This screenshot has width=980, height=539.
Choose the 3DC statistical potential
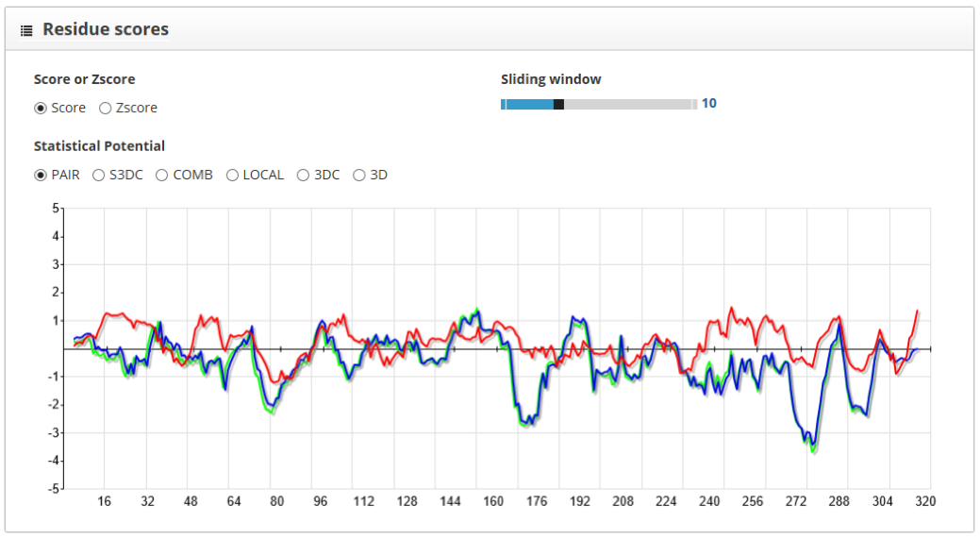tap(303, 175)
